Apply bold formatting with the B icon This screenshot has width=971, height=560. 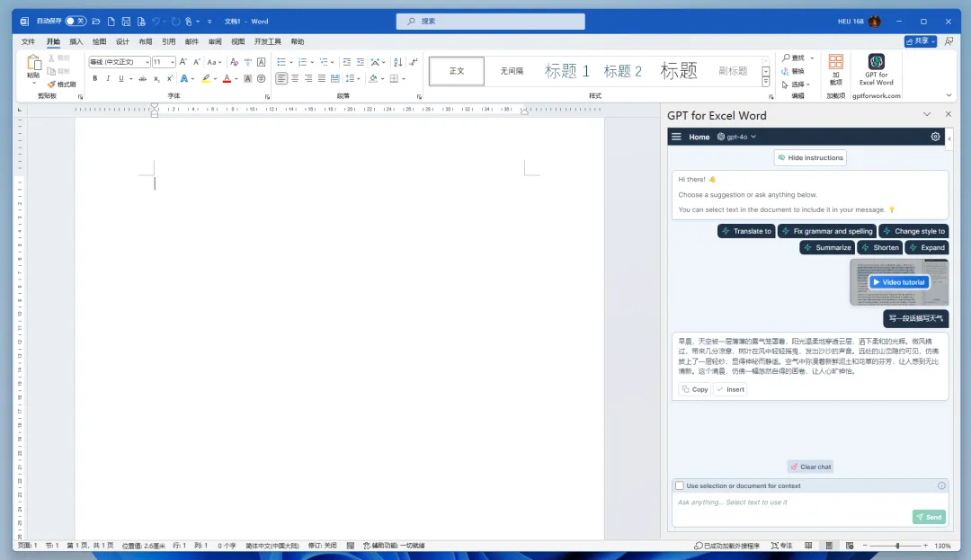(x=94, y=78)
